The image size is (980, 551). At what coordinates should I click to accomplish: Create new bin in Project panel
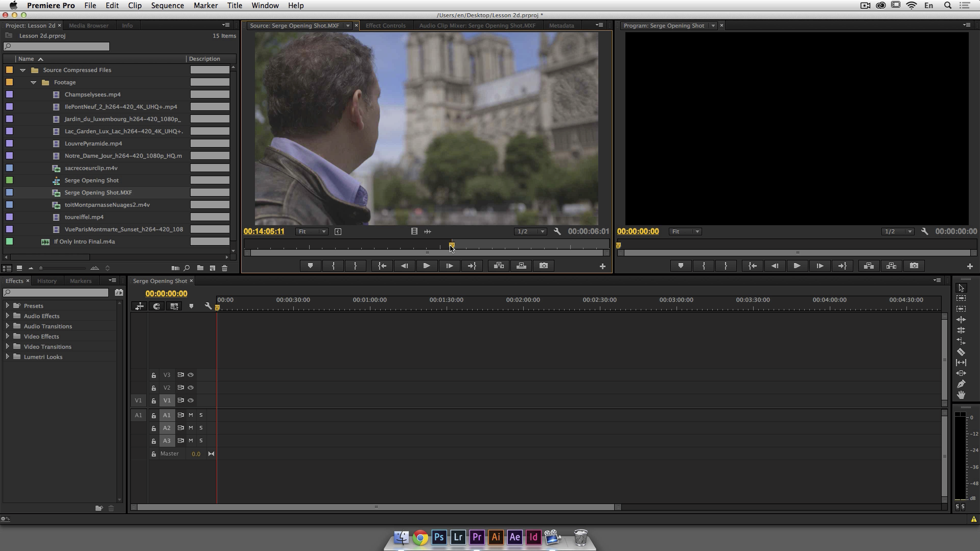point(200,268)
